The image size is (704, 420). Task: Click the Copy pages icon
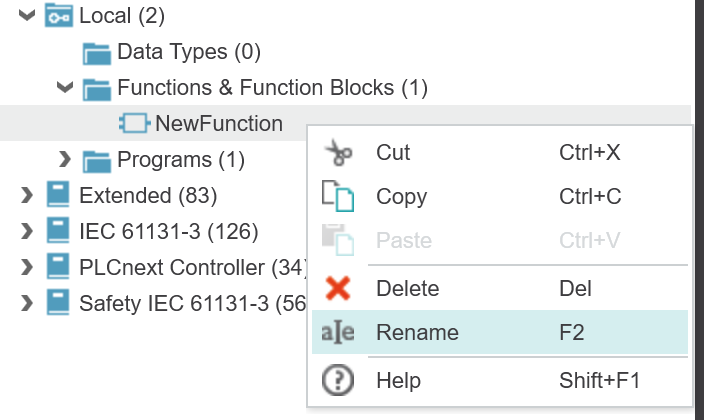pos(338,196)
